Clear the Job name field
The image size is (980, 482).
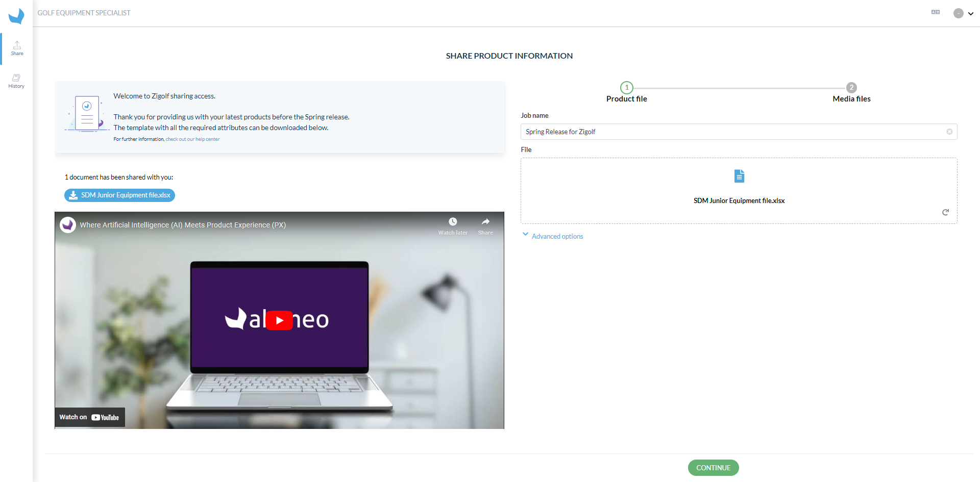tap(949, 132)
